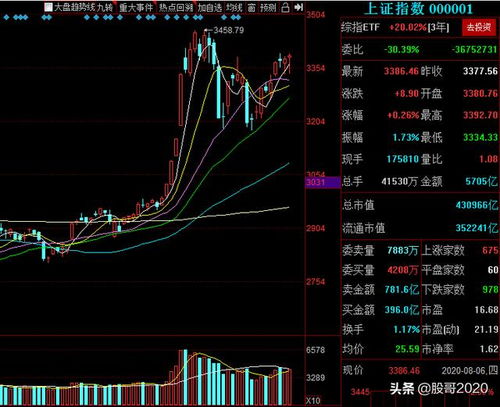Click the 金额 value 5705亿
500x407 pixels.
click(482, 181)
